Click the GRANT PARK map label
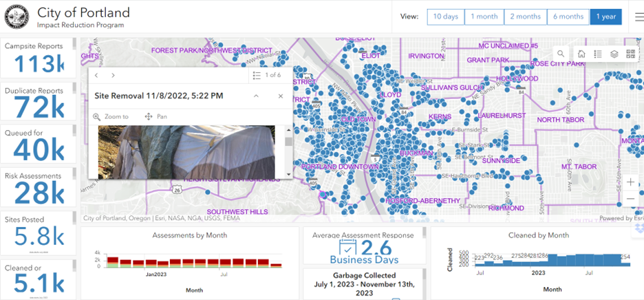The width and height of the screenshot is (644, 300). (488, 61)
